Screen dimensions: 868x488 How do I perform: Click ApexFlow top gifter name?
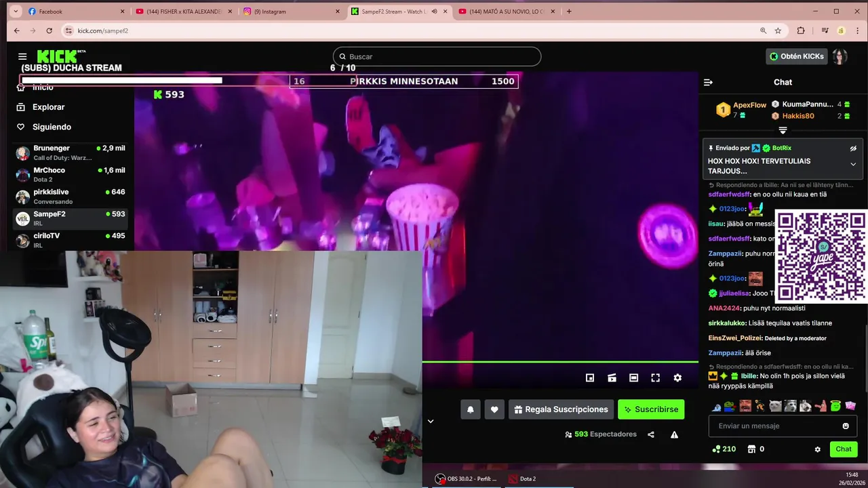pyautogui.click(x=749, y=105)
